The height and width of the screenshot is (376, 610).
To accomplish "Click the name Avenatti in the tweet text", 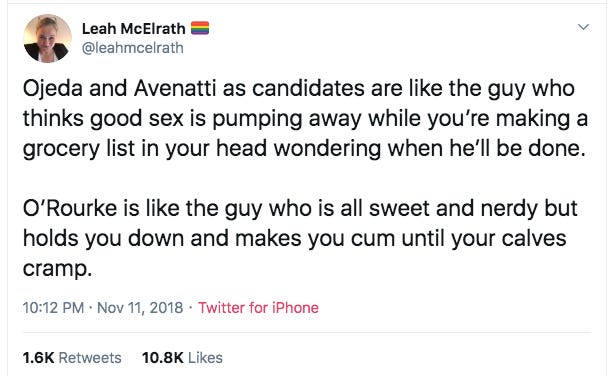I will pyautogui.click(x=175, y=88).
